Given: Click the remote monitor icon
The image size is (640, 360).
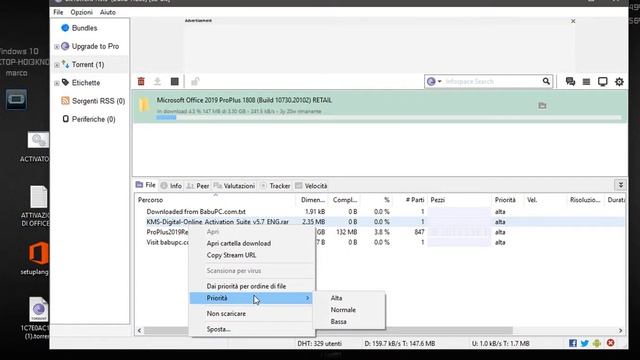Looking at the screenshot, I should click(x=602, y=82).
